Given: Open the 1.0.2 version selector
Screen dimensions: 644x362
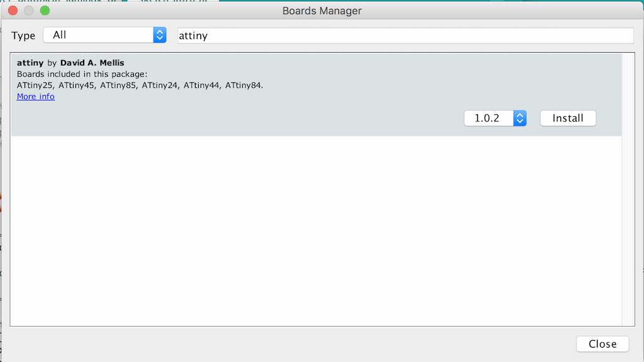Looking at the screenshot, I should [496, 118].
